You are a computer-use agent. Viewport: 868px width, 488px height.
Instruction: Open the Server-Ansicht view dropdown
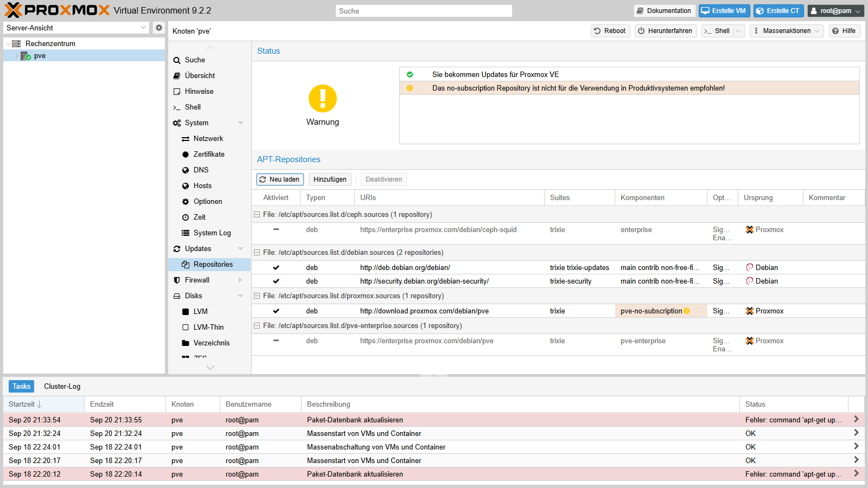point(143,28)
